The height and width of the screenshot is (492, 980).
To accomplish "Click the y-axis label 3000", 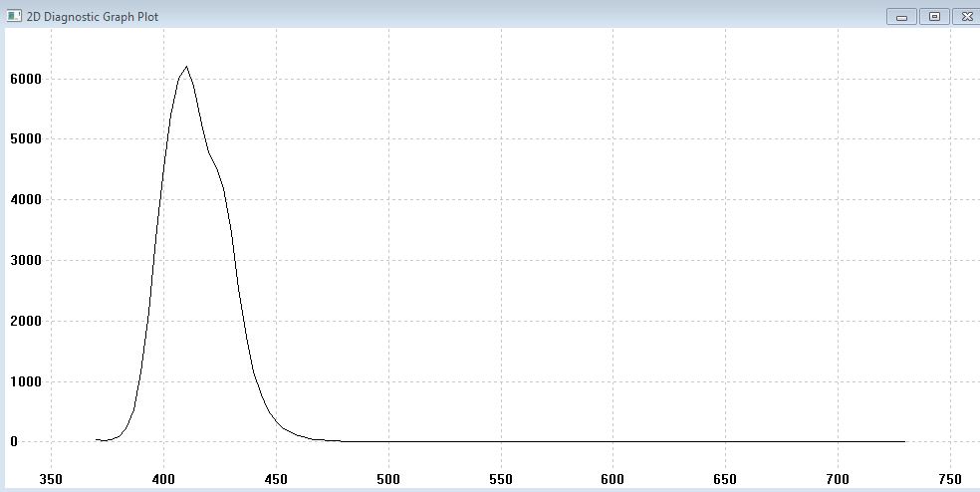I will coord(26,260).
